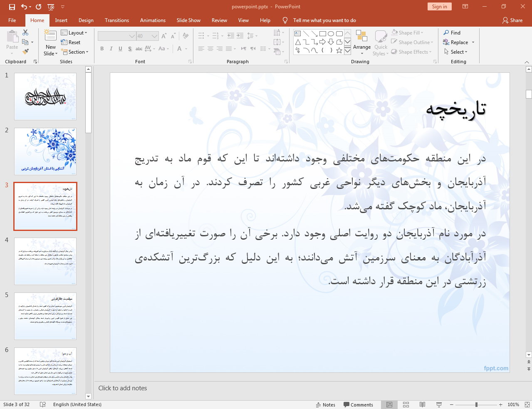Fit slide to current window icon
The width and height of the screenshot is (532, 409).
[527, 404]
